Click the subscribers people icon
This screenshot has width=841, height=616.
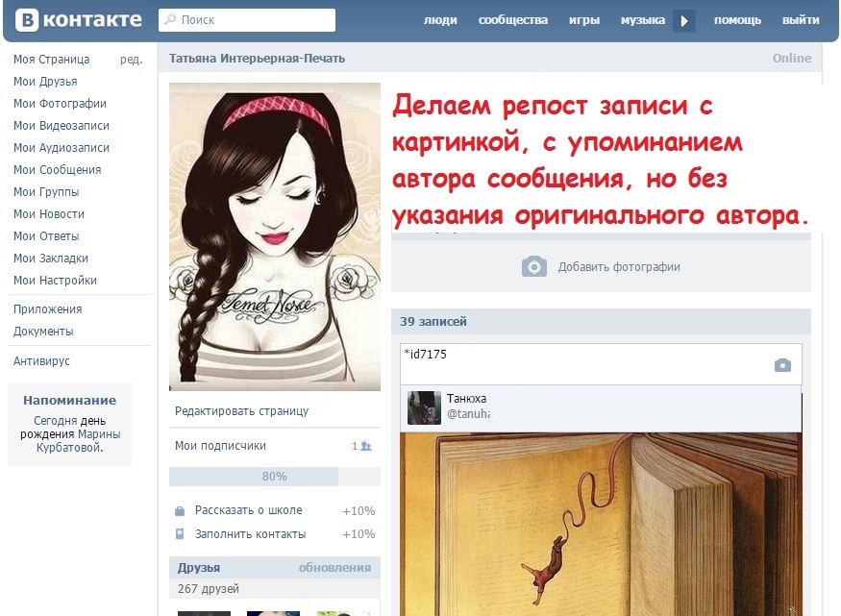click(x=366, y=446)
